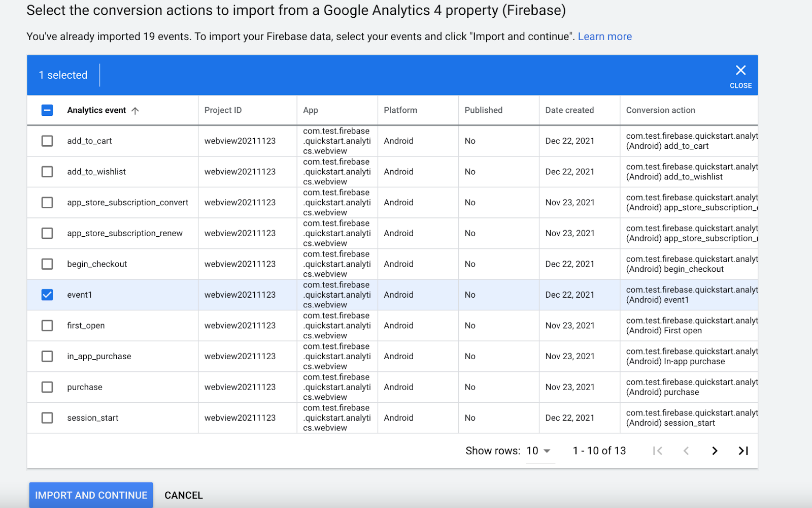Check the purchase event row

coord(47,387)
